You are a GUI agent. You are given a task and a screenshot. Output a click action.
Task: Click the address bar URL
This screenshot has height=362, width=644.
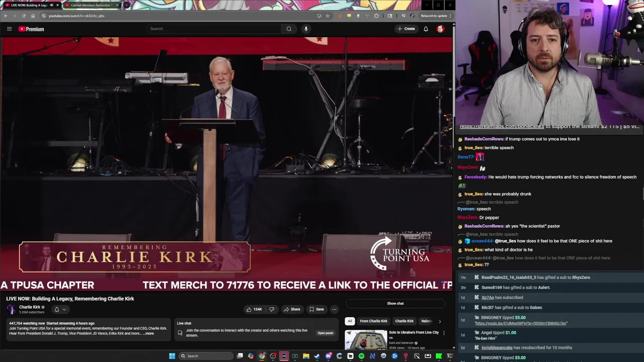76,16
